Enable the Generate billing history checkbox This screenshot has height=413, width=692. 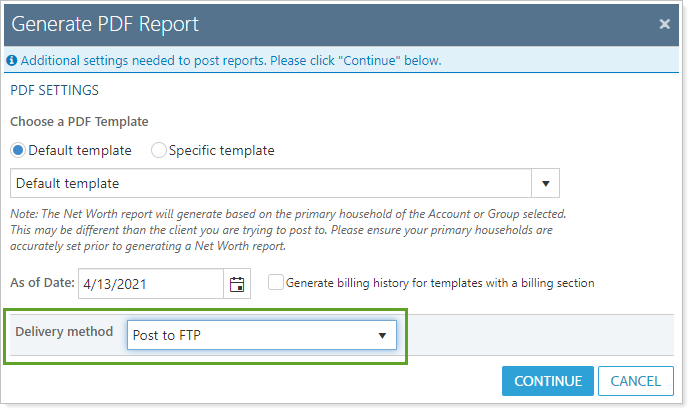coord(275,283)
